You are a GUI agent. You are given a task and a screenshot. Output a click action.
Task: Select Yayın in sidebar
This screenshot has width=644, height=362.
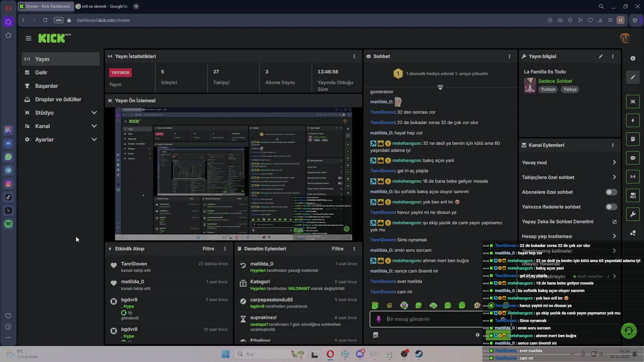click(x=60, y=59)
